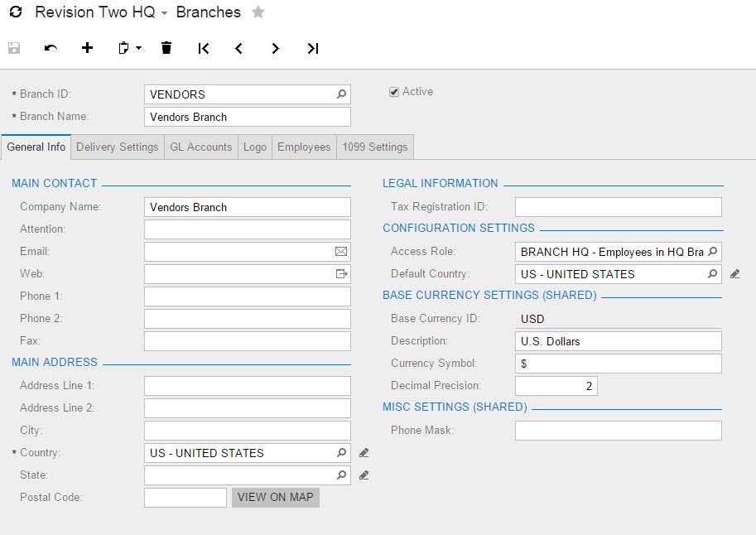Go to previous record
756x535 pixels.
pos(238,48)
